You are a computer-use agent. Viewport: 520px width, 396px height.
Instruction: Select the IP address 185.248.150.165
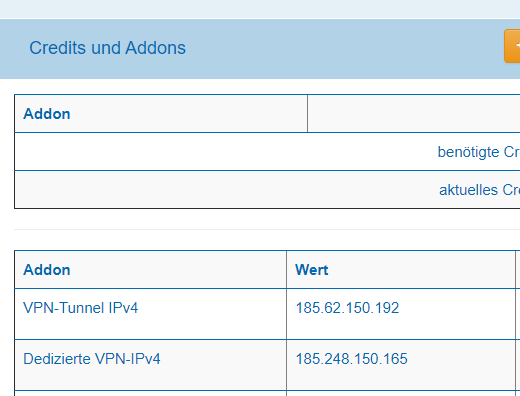pos(351,359)
